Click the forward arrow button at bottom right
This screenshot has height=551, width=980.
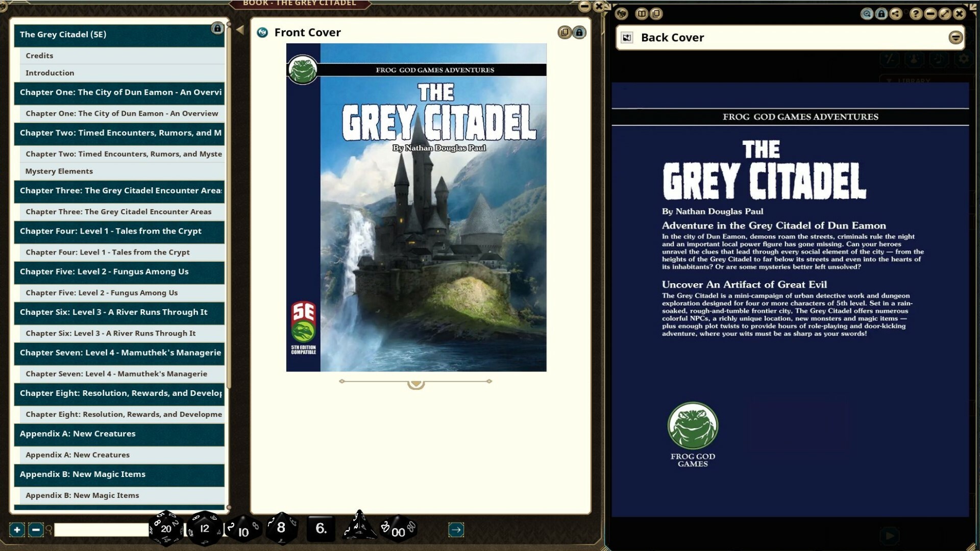456,530
